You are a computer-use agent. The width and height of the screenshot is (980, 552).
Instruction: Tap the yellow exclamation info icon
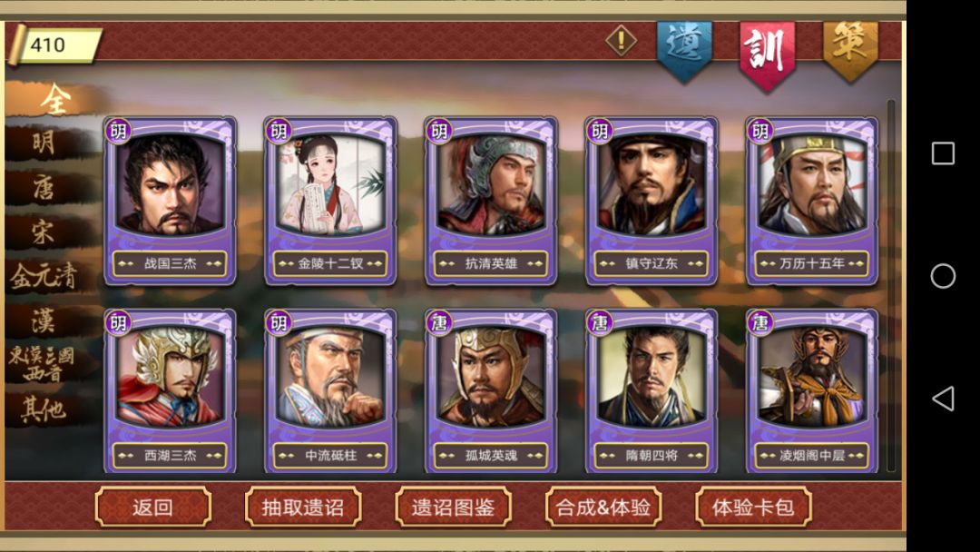point(622,41)
